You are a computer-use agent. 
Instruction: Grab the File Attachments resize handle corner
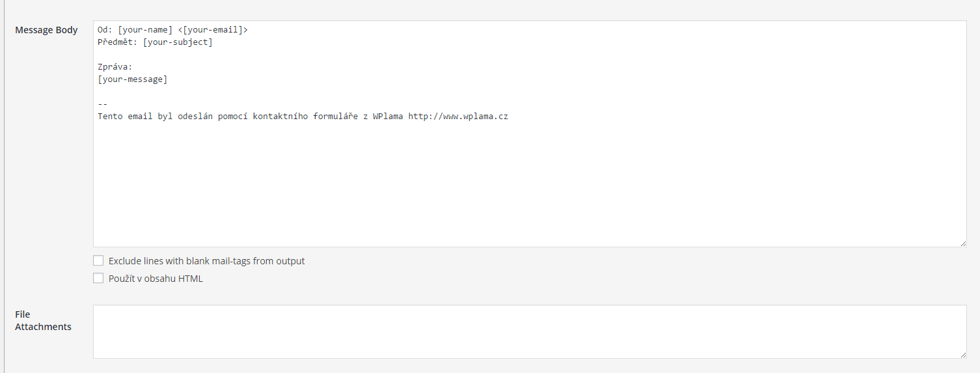click(x=962, y=354)
